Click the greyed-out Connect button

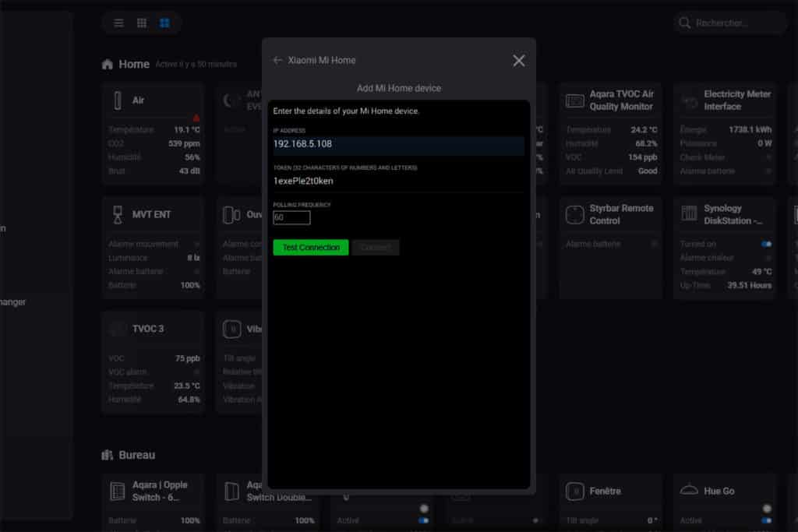point(376,248)
